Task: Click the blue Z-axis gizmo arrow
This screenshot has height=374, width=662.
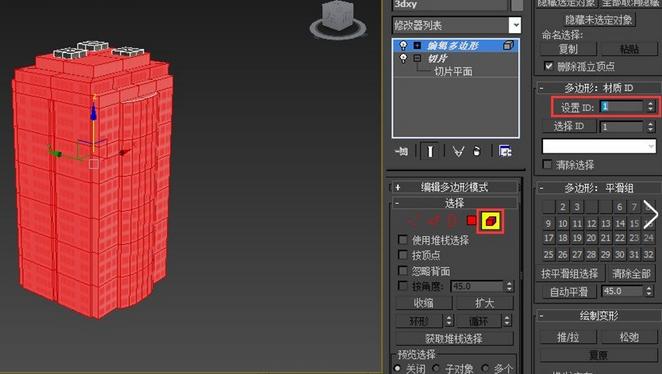Action: 93,113
